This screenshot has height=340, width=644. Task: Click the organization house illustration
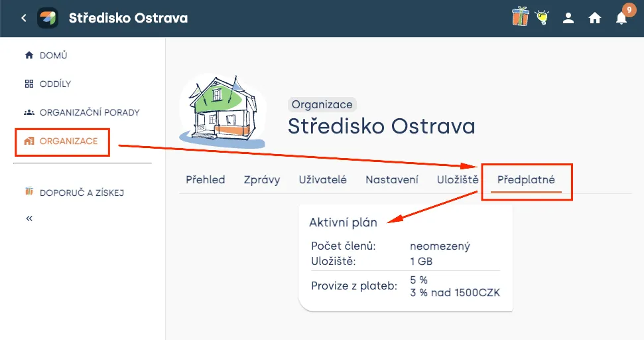pyautogui.click(x=223, y=111)
